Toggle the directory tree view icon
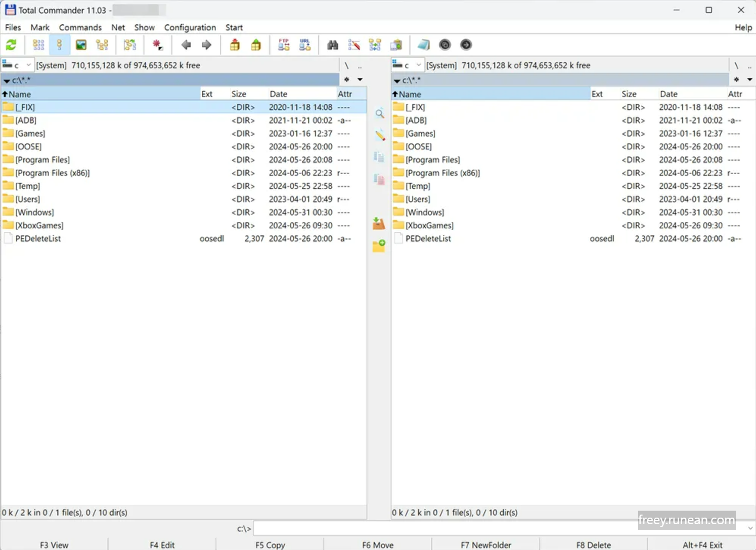The width and height of the screenshot is (756, 550). coord(102,45)
